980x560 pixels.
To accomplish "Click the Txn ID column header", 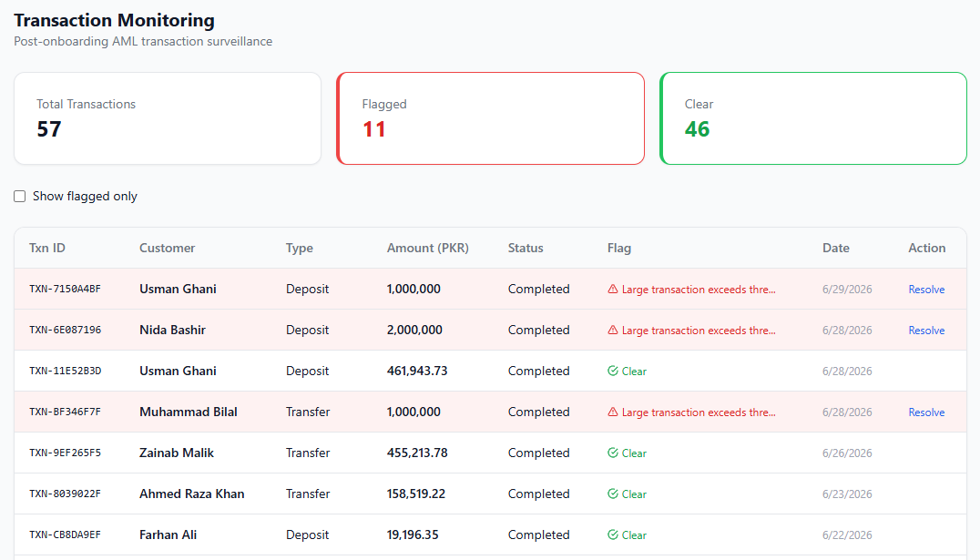I will (46, 248).
